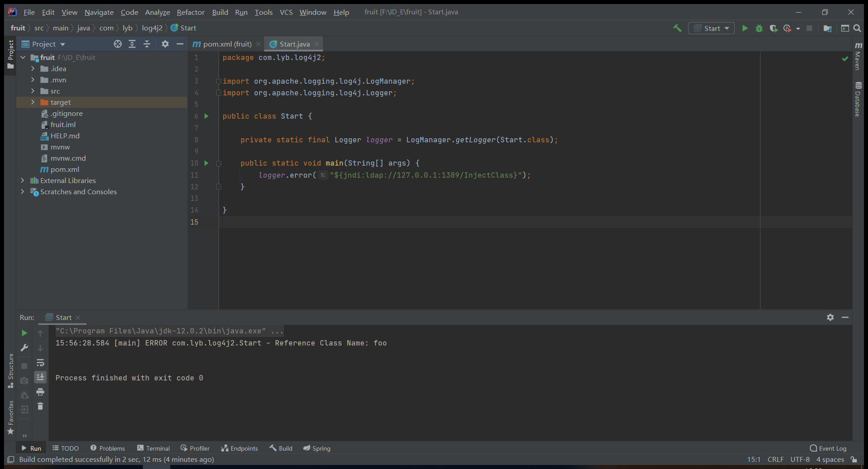Toggle read-only lock icon in status bar
Viewport: 868px width, 469px height.
pos(854,460)
